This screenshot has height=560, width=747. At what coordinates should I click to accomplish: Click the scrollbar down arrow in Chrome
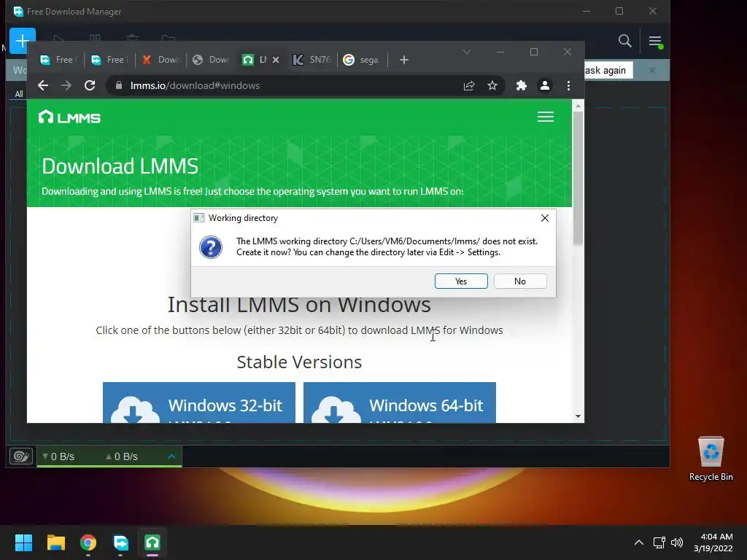point(578,416)
